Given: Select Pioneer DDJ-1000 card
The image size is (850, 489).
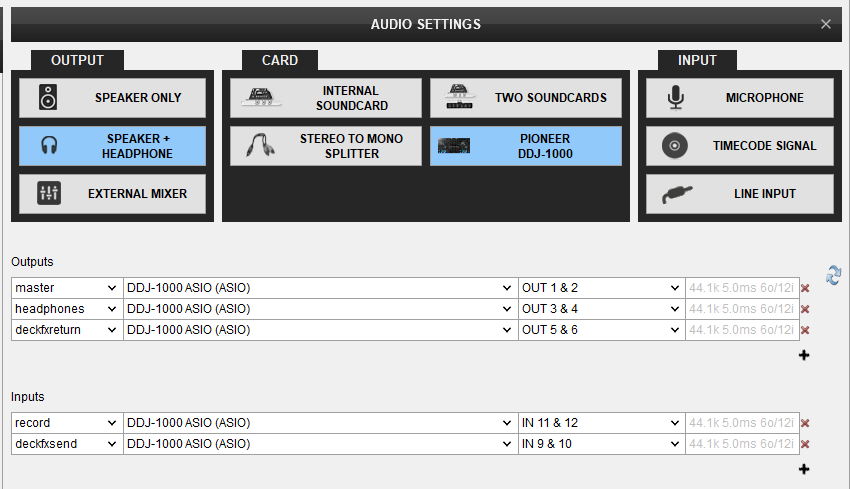Looking at the screenshot, I should pos(526,146).
